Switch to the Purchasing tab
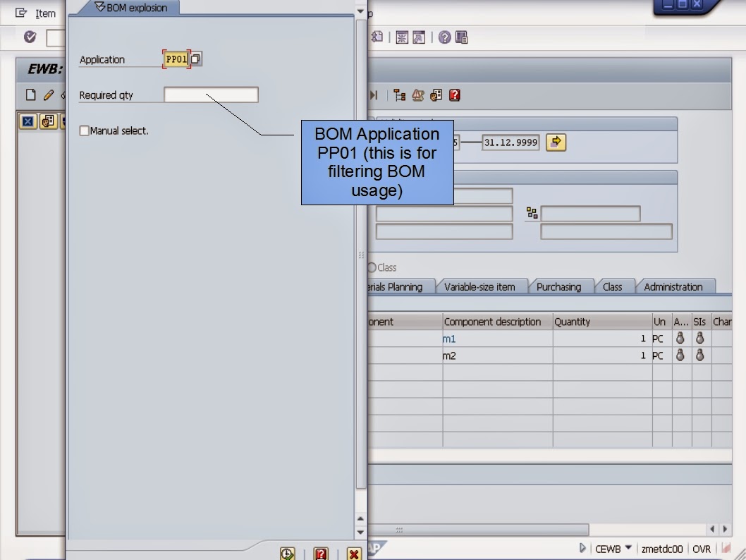Viewport: 746px width, 560px height. click(x=561, y=286)
